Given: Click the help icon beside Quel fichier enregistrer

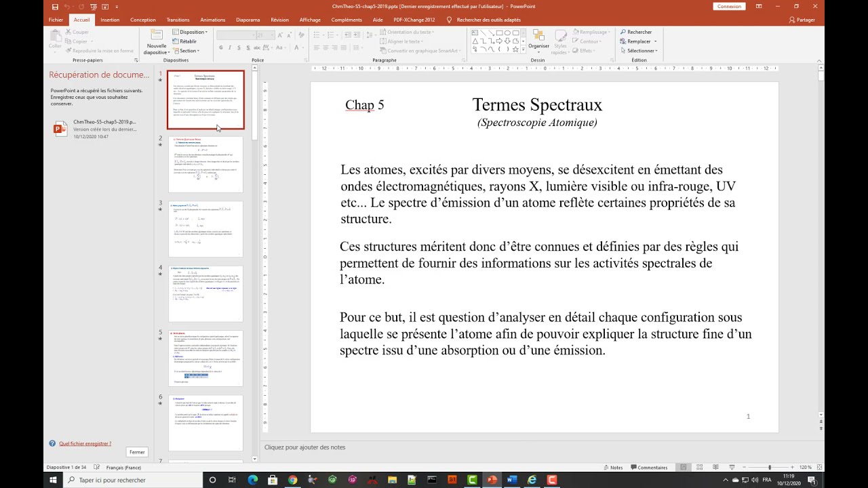Looking at the screenshot, I should pyautogui.click(x=52, y=443).
